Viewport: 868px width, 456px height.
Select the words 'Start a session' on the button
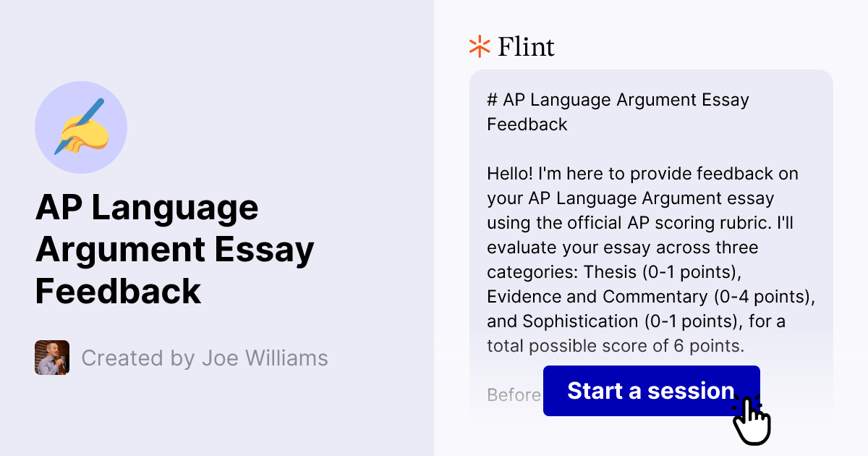pyautogui.click(x=650, y=391)
